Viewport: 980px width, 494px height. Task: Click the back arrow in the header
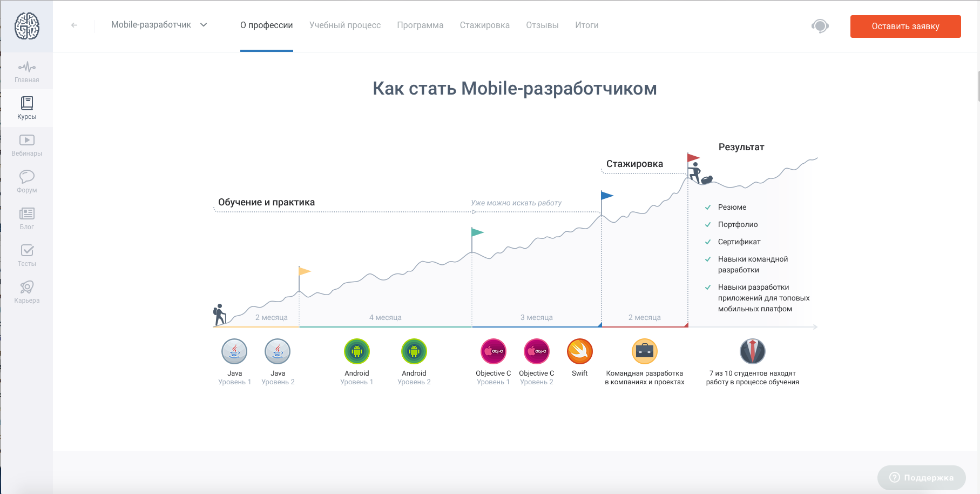pos(75,25)
